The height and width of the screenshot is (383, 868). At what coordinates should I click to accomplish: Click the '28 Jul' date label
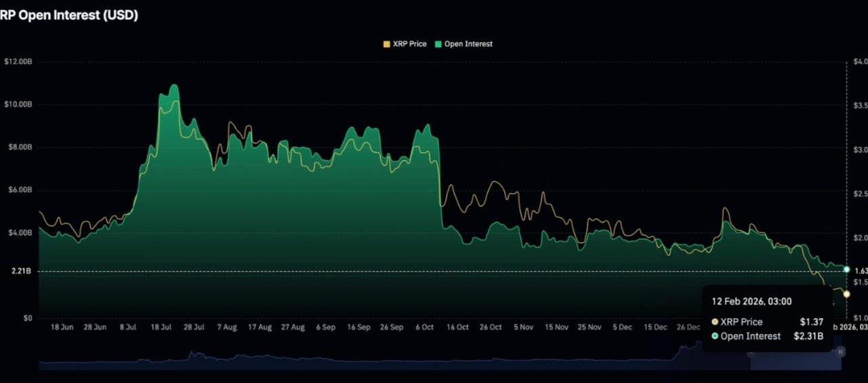pos(194,327)
